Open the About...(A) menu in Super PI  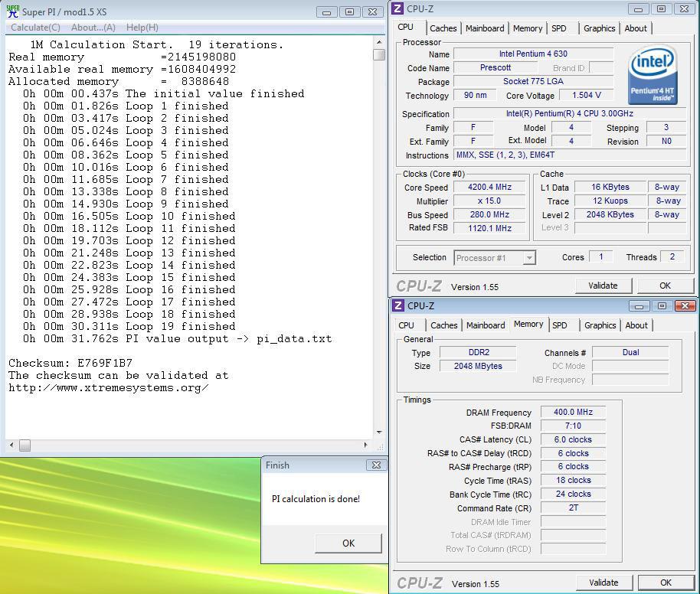[x=93, y=28]
